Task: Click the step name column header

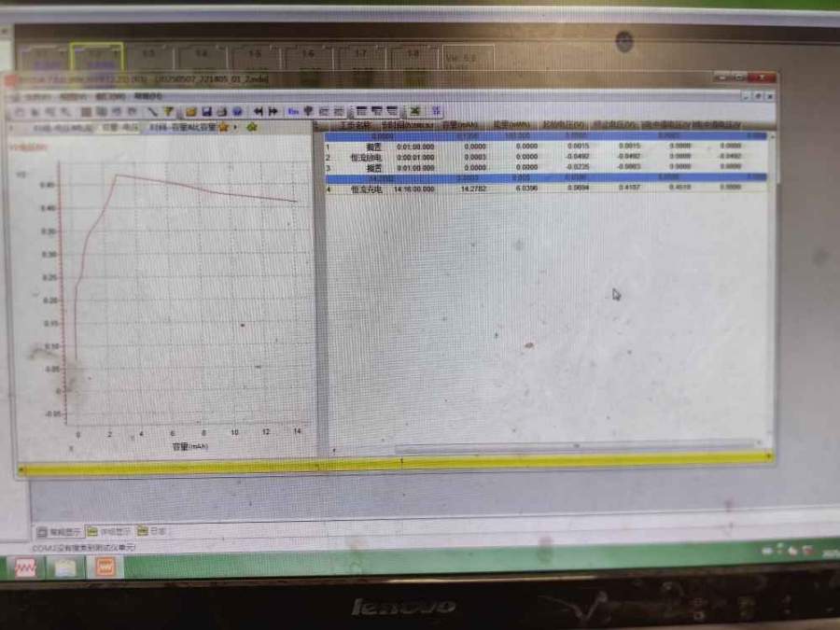Action: point(355,125)
